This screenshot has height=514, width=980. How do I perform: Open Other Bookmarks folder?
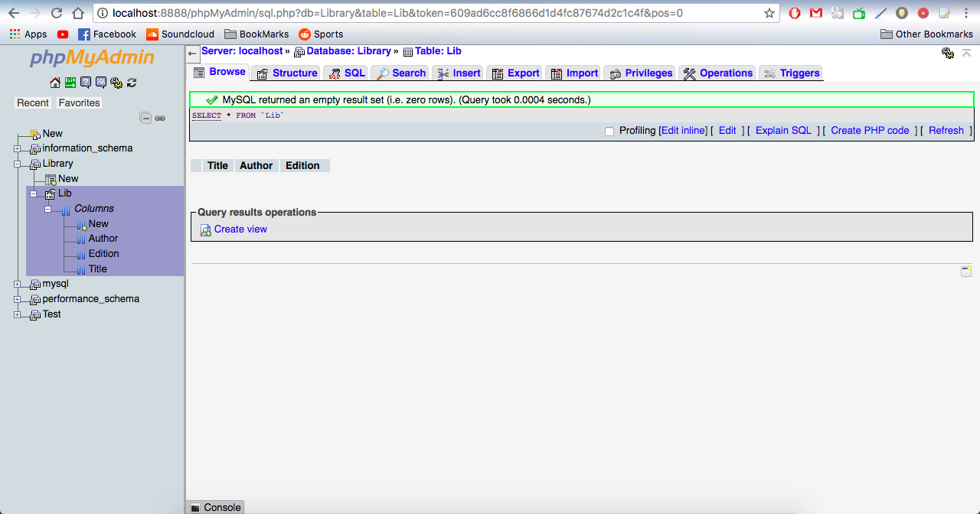(927, 34)
